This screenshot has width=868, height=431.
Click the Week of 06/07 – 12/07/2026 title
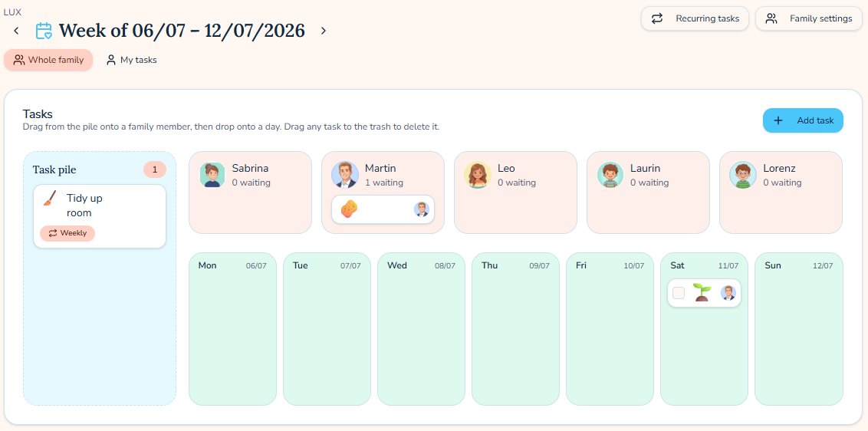click(182, 31)
